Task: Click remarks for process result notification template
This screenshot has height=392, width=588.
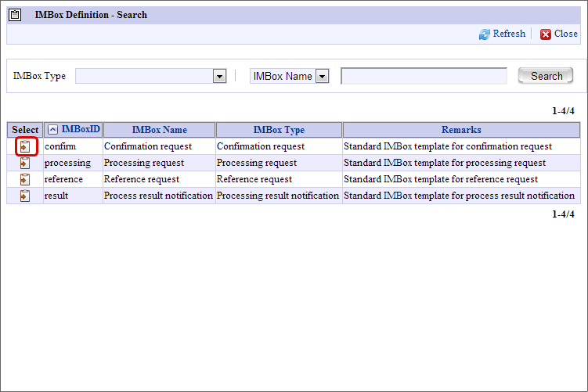Action: [x=461, y=196]
